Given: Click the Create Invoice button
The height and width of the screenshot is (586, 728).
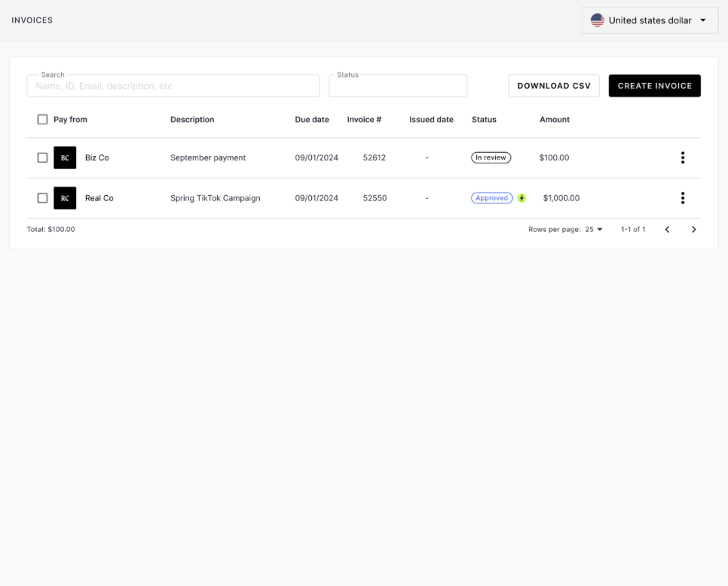Looking at the screenshot, I should tap(654, 86).
